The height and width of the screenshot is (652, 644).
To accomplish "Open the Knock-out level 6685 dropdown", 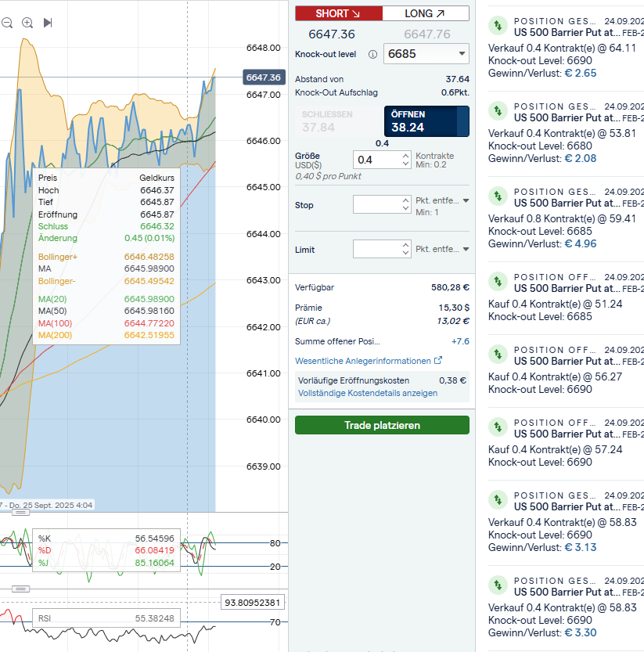I will pos(426,54).
